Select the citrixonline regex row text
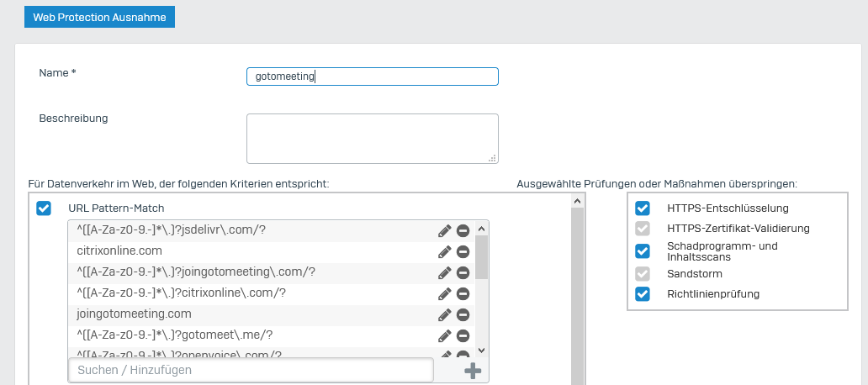Screen dimensions: 868x385 (x=182, y=293)
